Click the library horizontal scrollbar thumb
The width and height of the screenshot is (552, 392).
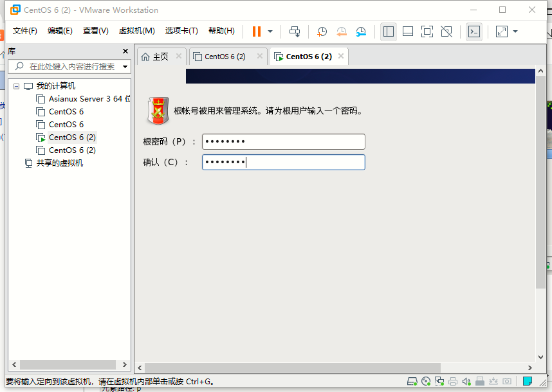tap(68, 364)
